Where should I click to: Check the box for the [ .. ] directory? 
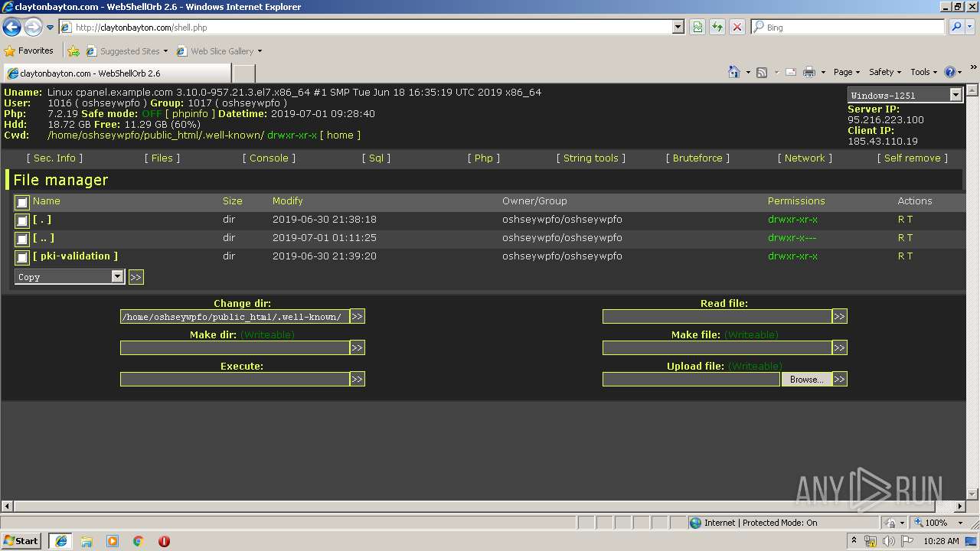[22, 239]
